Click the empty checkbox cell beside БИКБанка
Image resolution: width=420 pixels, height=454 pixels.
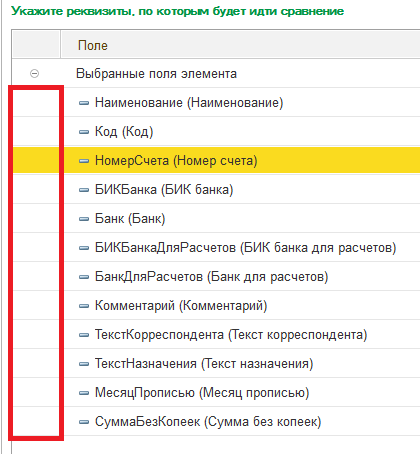click(x=36, y=189)
